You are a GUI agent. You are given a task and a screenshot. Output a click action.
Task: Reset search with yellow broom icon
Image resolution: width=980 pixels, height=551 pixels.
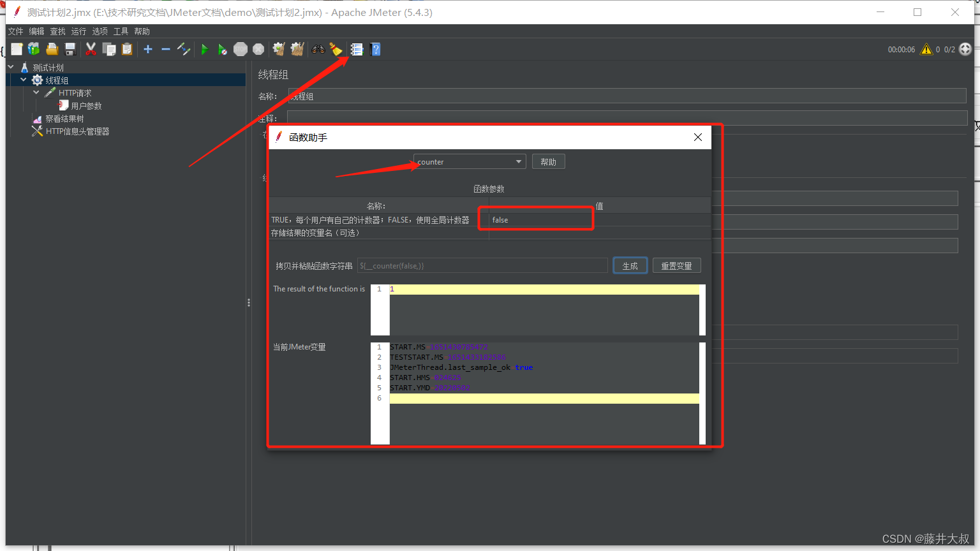tap(336, 49)
